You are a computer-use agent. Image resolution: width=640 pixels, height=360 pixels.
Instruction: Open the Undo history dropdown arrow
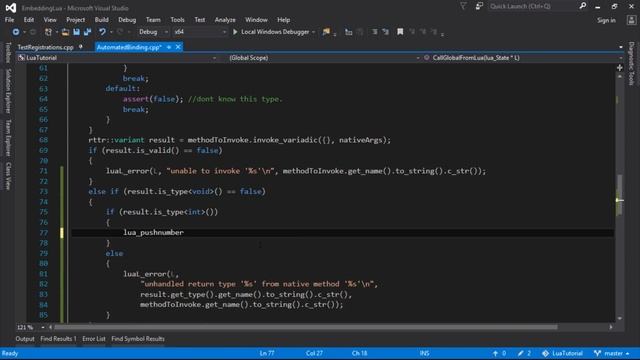click(x=111, y=32)
